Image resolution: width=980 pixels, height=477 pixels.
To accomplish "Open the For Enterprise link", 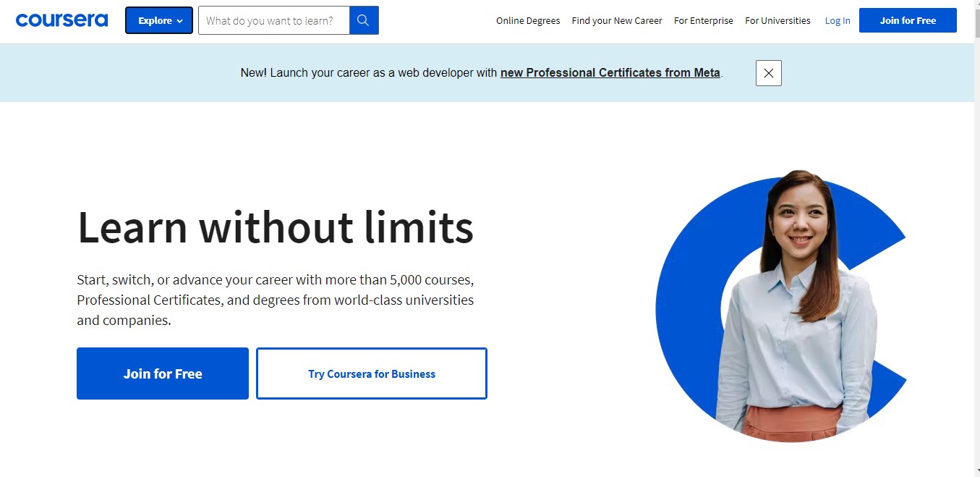I will point(704,20).
